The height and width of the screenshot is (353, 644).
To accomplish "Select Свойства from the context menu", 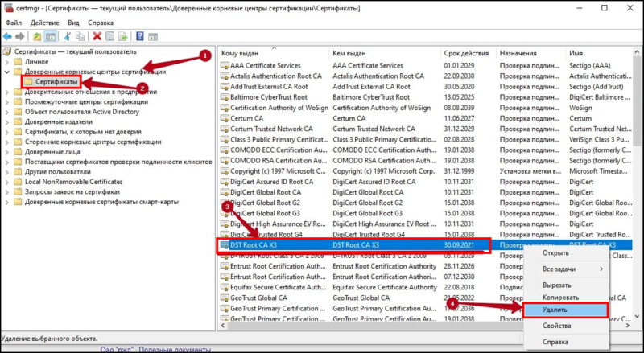I will tap(556, 326).
